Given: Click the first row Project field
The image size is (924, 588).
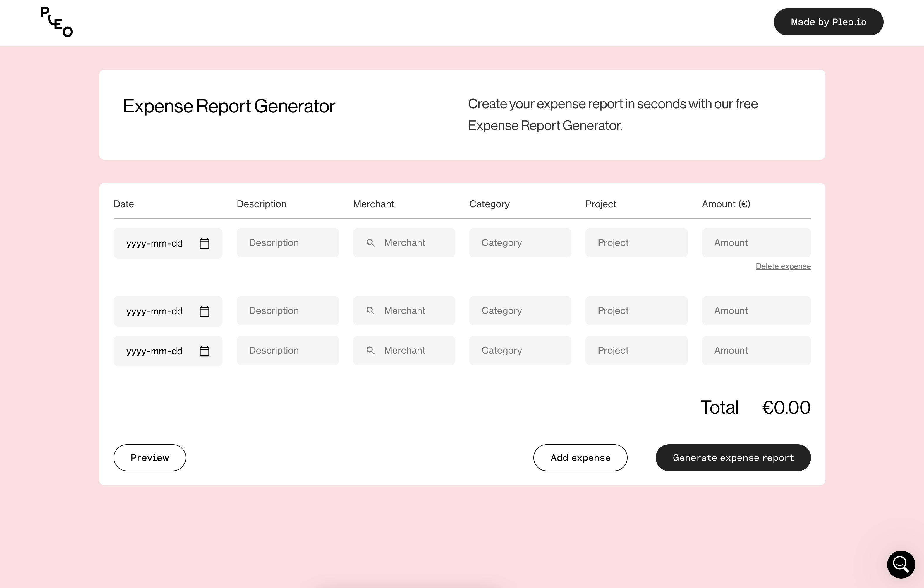Looking at the screenshot, I should point(637,243).
